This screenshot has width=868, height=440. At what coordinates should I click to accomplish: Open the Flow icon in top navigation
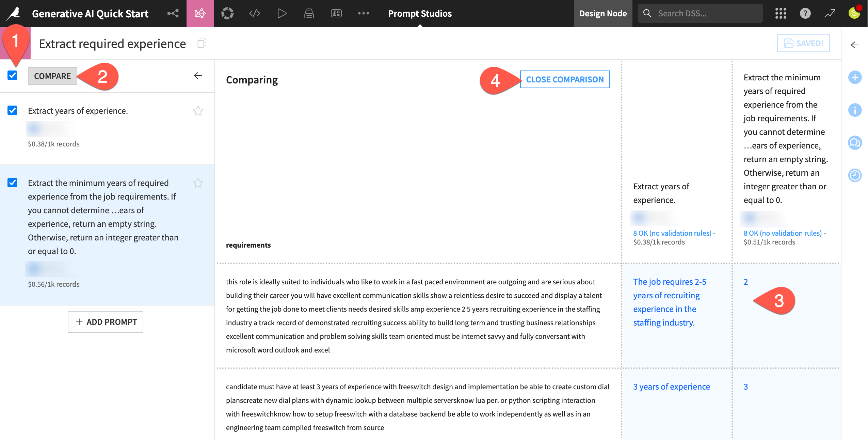click(173, 13)
